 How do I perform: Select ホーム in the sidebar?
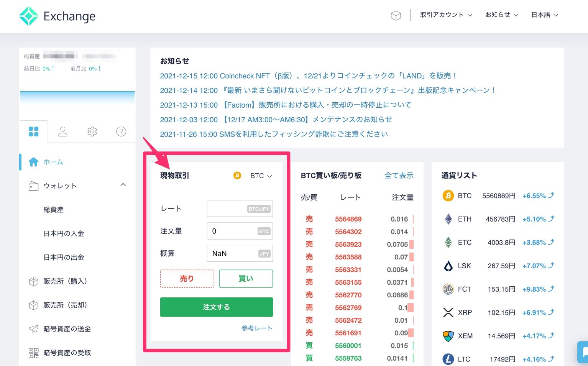(53, 162)
